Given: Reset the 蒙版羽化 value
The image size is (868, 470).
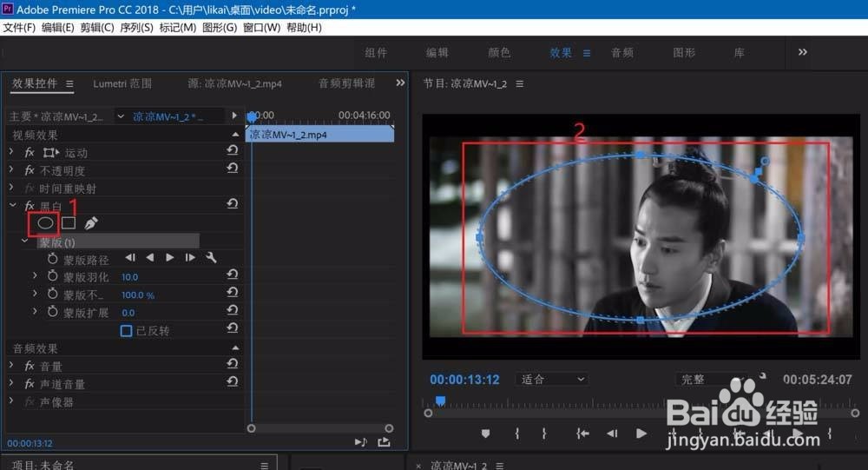Looking at the screenshot, I should click(x=233, y=274).
